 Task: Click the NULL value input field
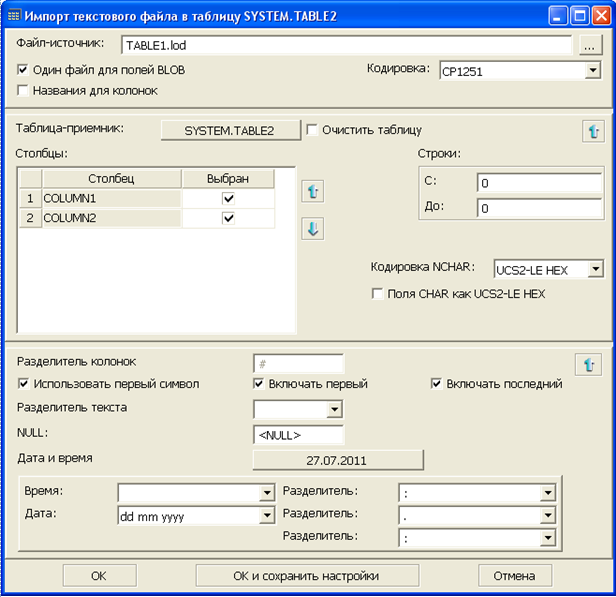click(298, 435)
